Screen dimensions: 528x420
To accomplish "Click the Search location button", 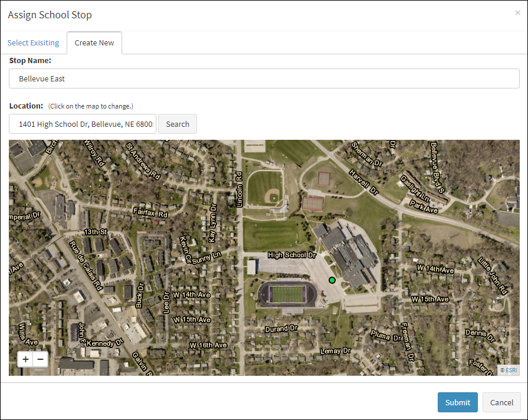I will point(178,124).
